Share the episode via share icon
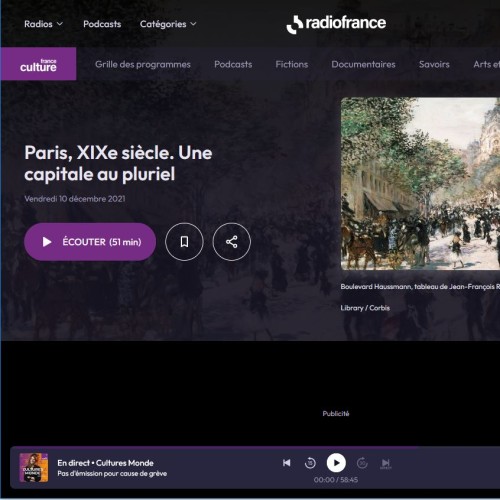Viewport: 500px width, 500px height. pyautogui.click(x=232, y=242)
